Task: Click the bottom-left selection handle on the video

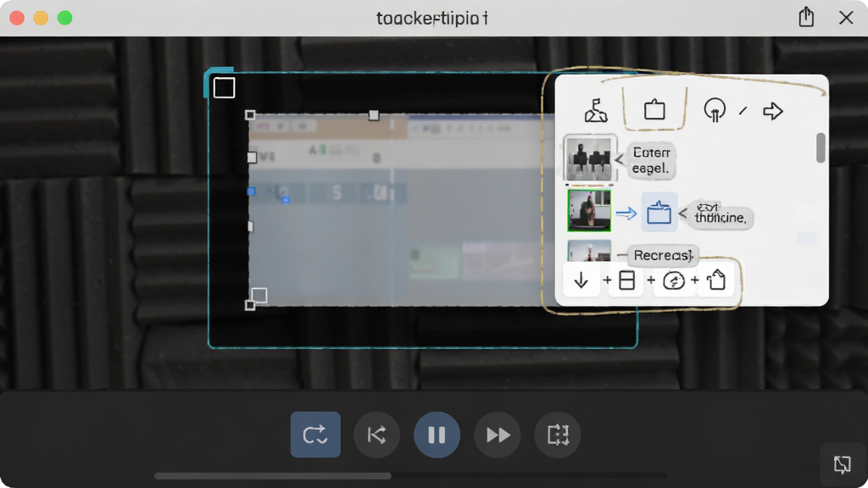Action: point(250,305)
